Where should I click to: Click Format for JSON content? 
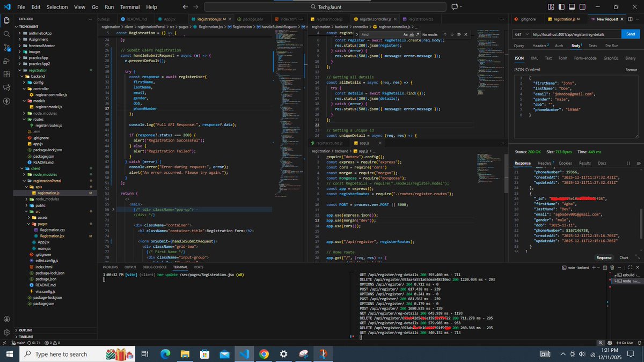(x=631, y=70)
